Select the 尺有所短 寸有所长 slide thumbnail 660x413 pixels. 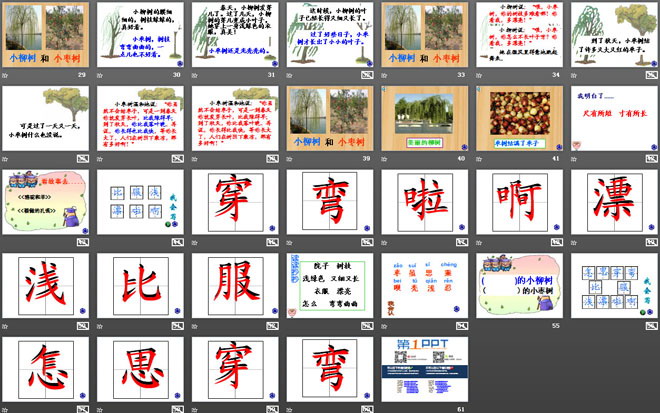tap(614, 118)
